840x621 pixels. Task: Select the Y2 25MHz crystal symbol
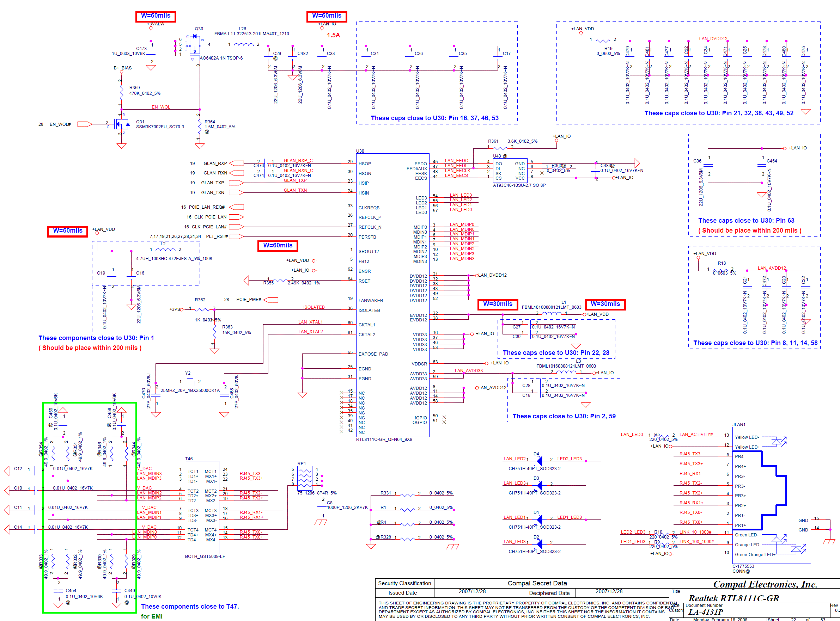click(x=190, y=383)
